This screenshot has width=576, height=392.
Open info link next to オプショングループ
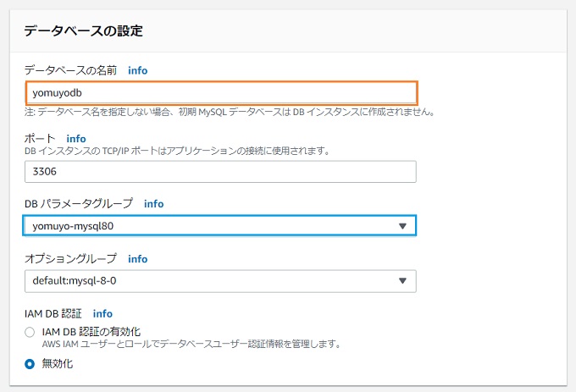(x=138, y=259)
